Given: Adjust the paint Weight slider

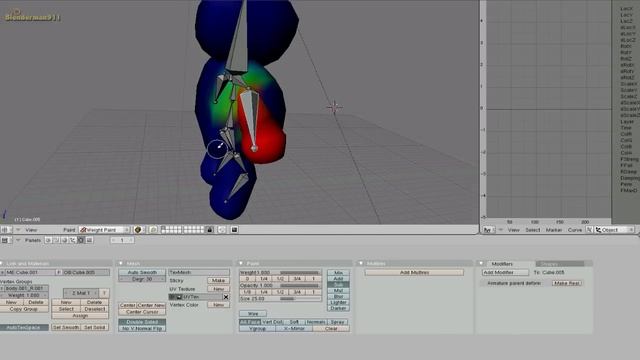Looking at the screenshot, I should 280,272.
